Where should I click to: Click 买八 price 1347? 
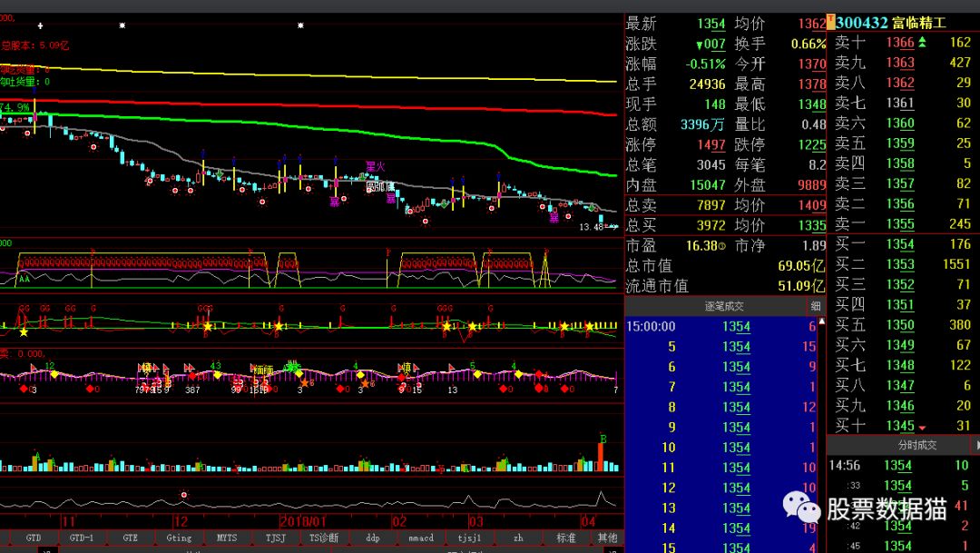tap(900, 385)
